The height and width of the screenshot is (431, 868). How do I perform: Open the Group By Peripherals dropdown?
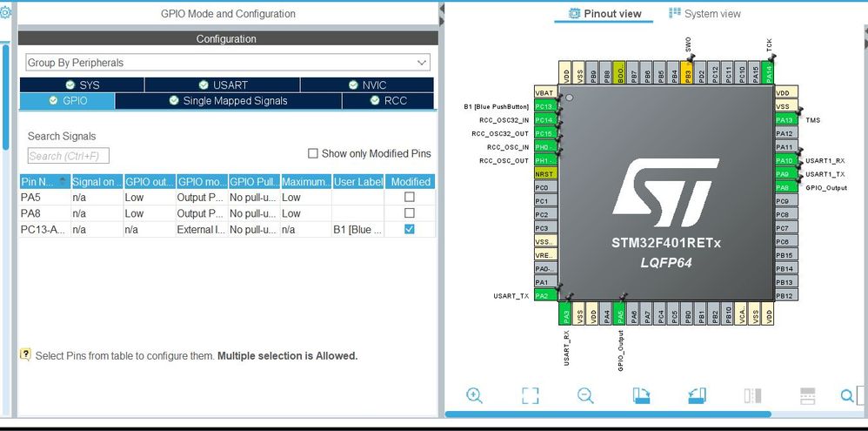pos(228,63)
